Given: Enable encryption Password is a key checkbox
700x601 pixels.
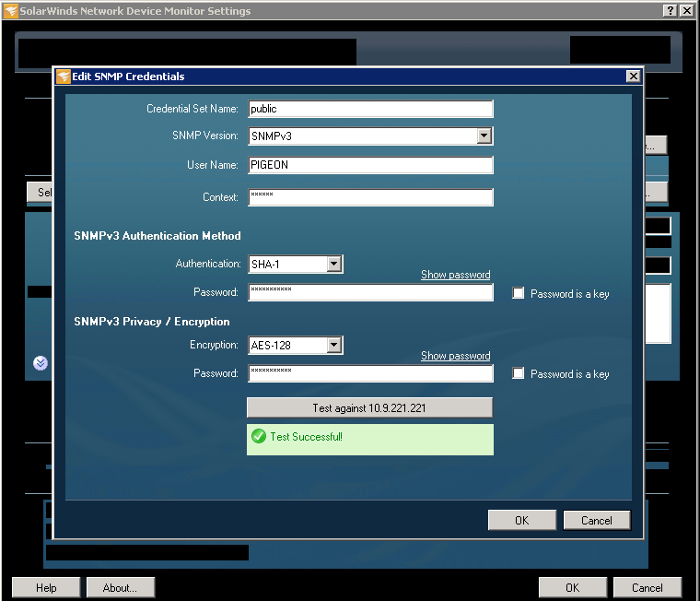Looking at the screenshot, I should [518, 373].
